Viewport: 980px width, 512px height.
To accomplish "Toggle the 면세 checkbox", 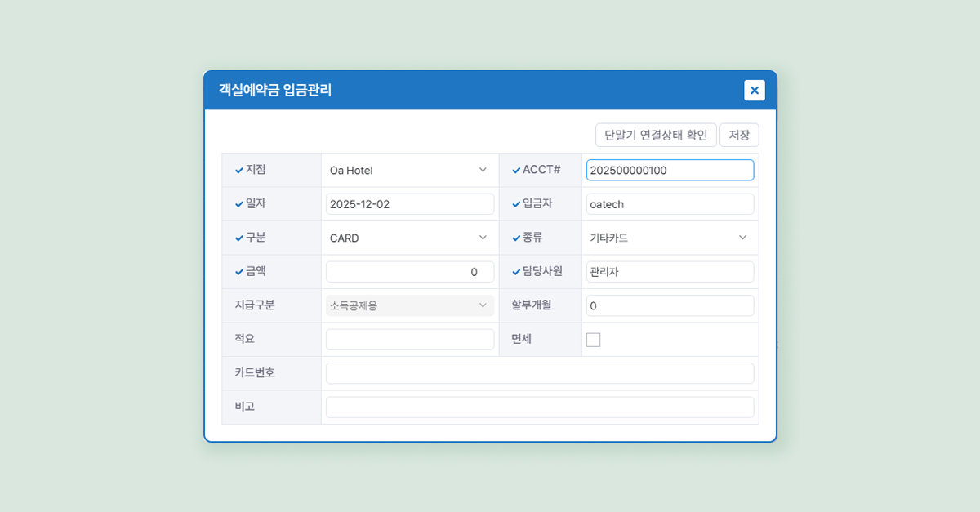I will pos(594,340).
